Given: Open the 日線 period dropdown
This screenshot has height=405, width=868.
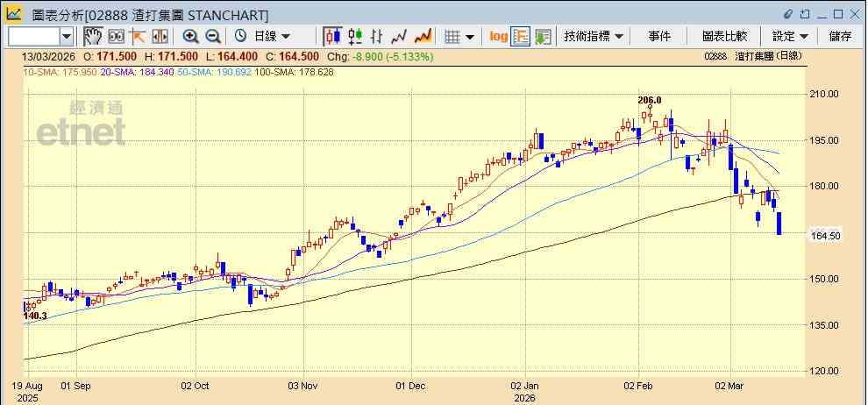Looking at the screenshot, I should point(262,37).
